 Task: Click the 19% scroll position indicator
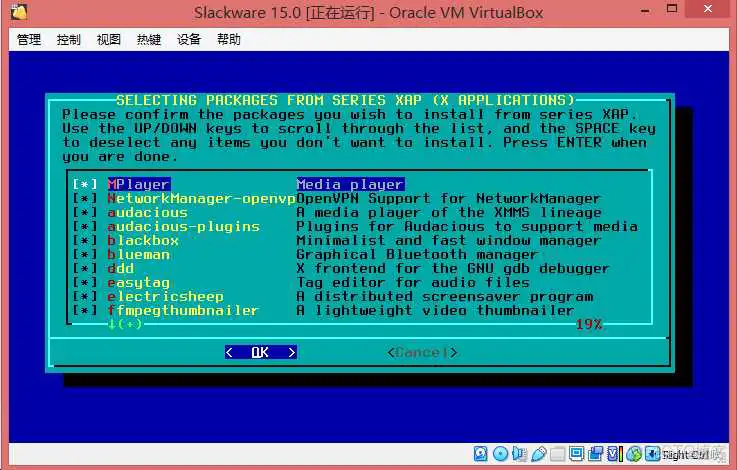[x=589, y=324]
